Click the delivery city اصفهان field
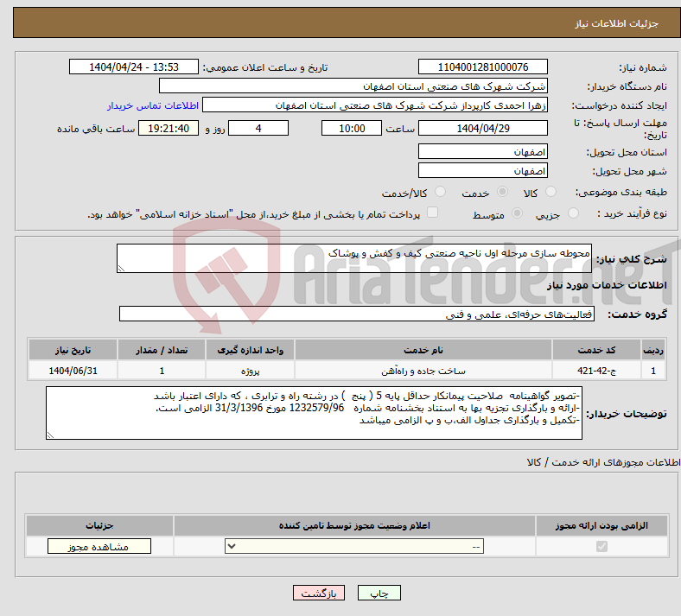 (x=482, y=170)
